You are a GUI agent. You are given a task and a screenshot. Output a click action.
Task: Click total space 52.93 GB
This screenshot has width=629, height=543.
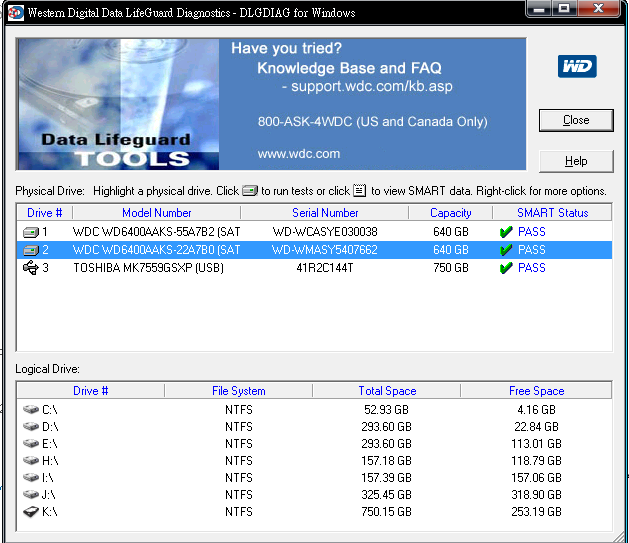tap(386, 409)
